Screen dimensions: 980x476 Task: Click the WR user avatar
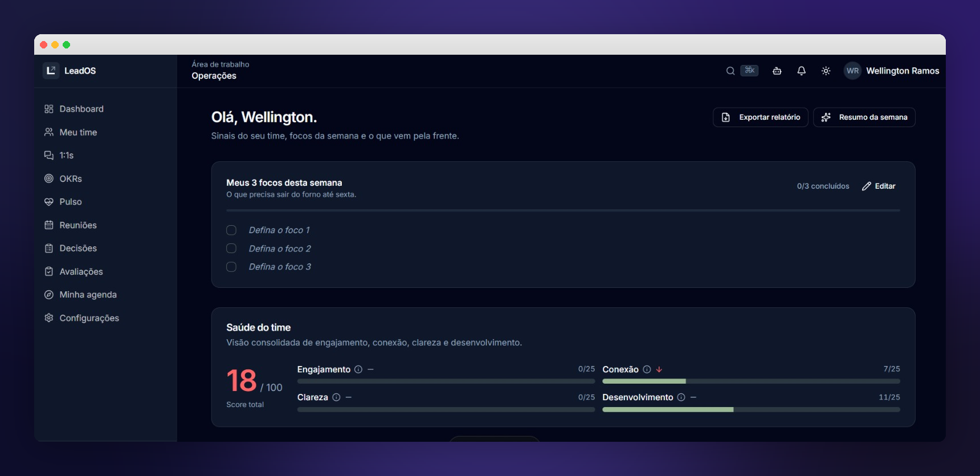click(852, 71)
